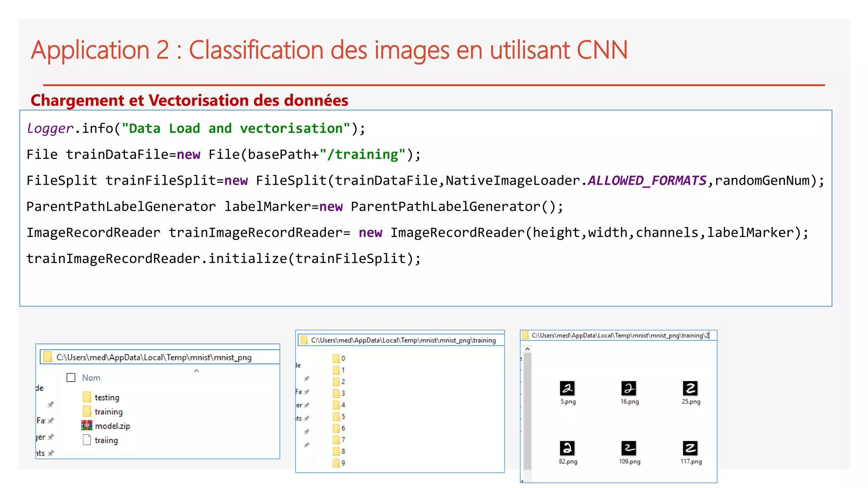The width and height of the screenshot is (868, 488).
Task: Click the slide title Application 2
Action: click(329, 50)
